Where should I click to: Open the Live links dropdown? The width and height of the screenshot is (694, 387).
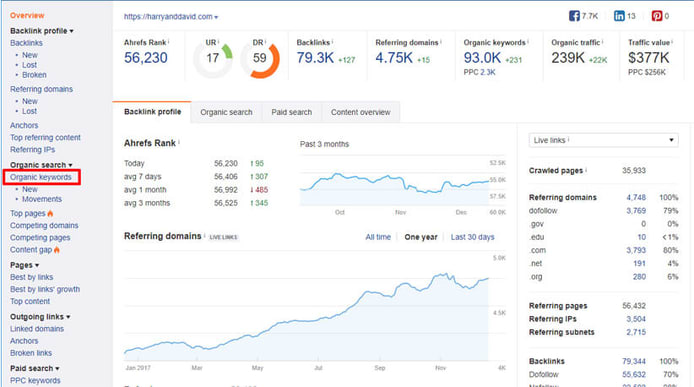[603, 140]
